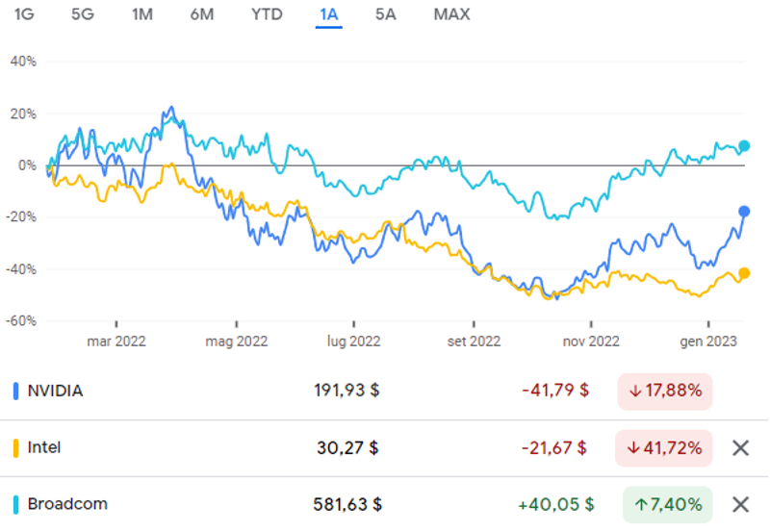The width and height of the screenshot is (770, 532).
Task: Click the Intel yellow color marker
Action: pyautogui.click(x=15, y=448)
